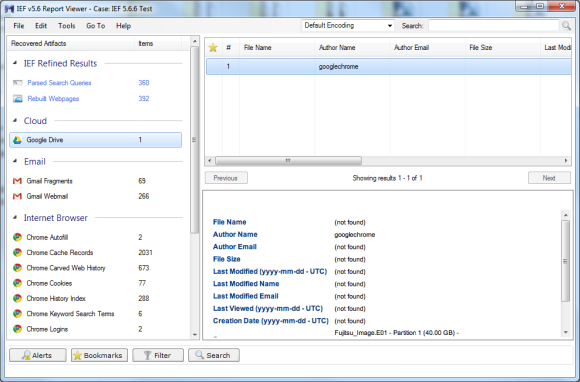Open the Go To menu
Viewport: 580px width, 382px height.
[x=96, y=26]
